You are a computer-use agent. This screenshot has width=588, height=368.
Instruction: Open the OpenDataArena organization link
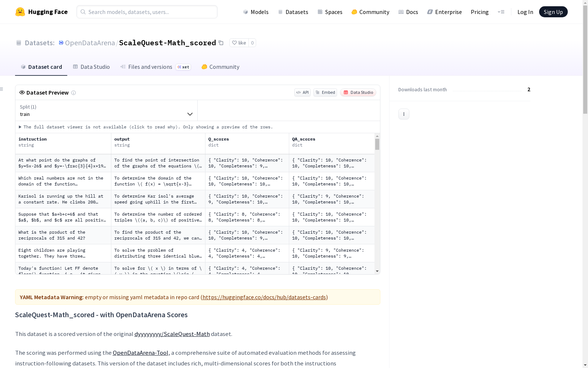(90, 43)
